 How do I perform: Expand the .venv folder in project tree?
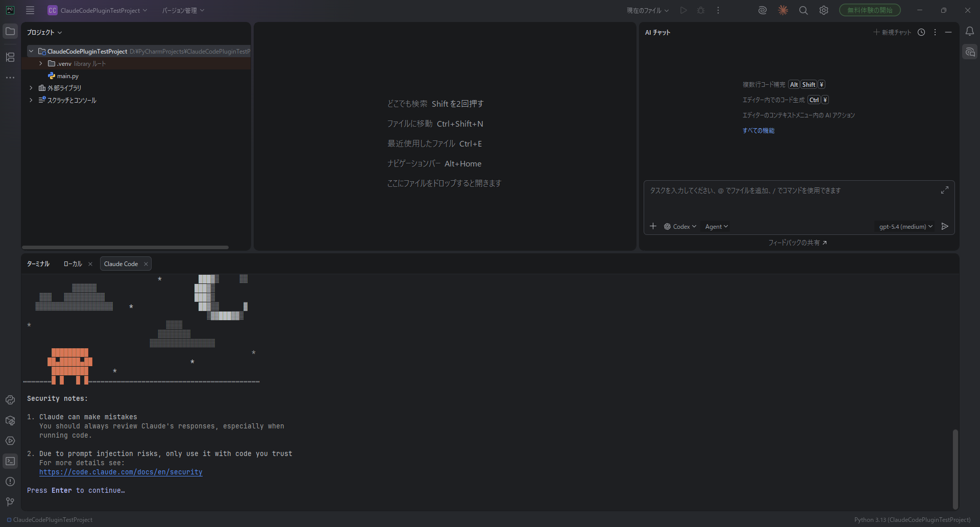[x=41, y=64]
